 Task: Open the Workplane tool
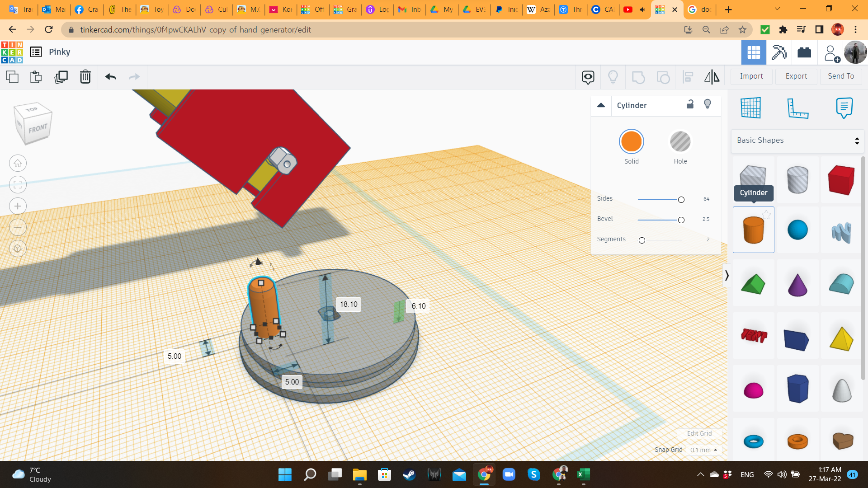751,108
